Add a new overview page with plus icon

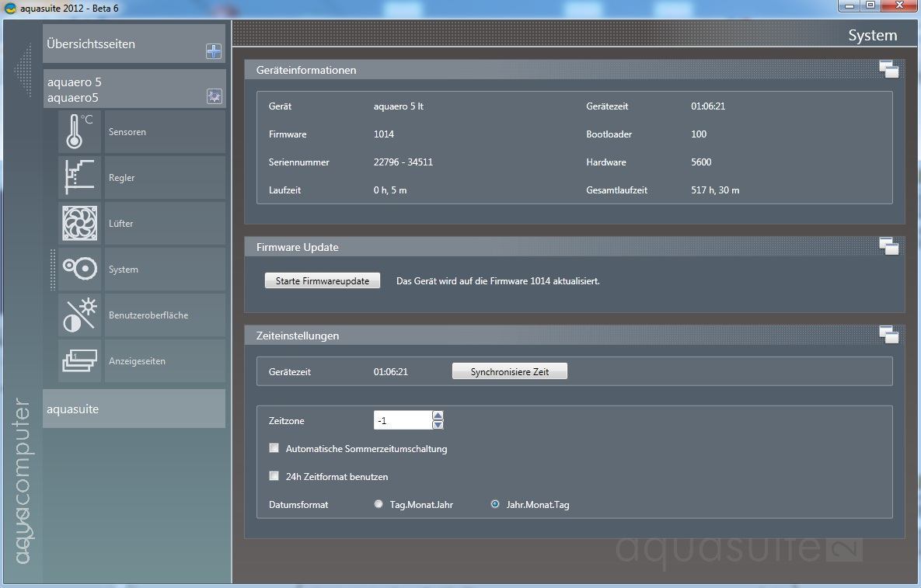(x=214, y=51)
